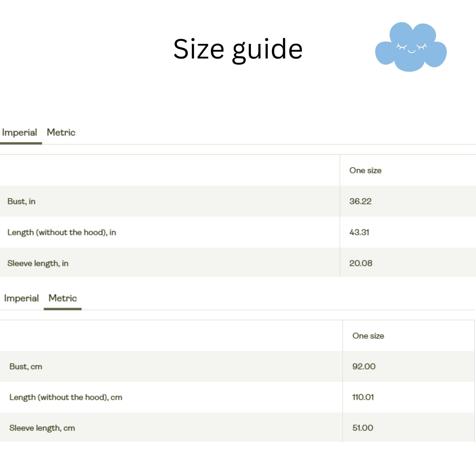Click the 20.08 sleeve value
Viewport: 476px width, 476px height.
(361, 263)
